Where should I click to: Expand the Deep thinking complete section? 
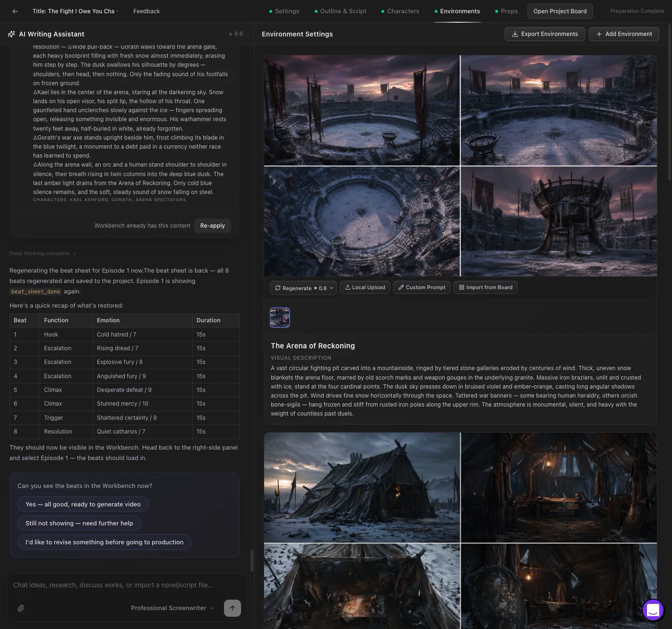[43, 253]
